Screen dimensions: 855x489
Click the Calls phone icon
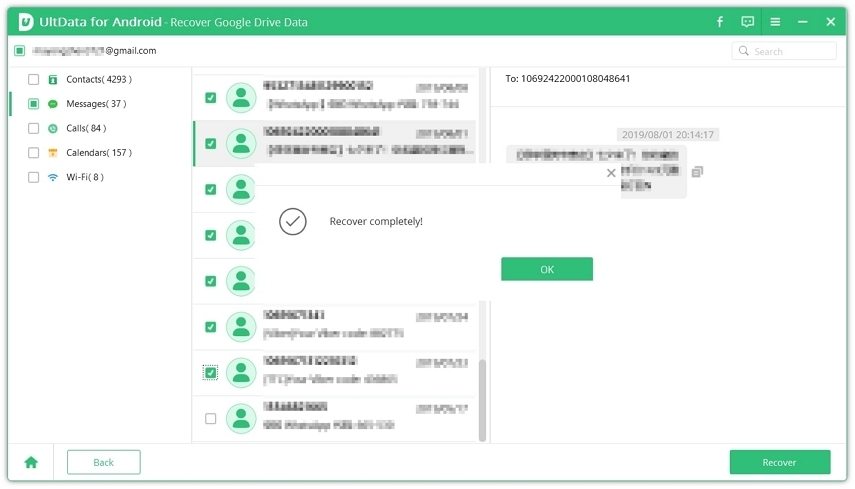pos(53,128)
